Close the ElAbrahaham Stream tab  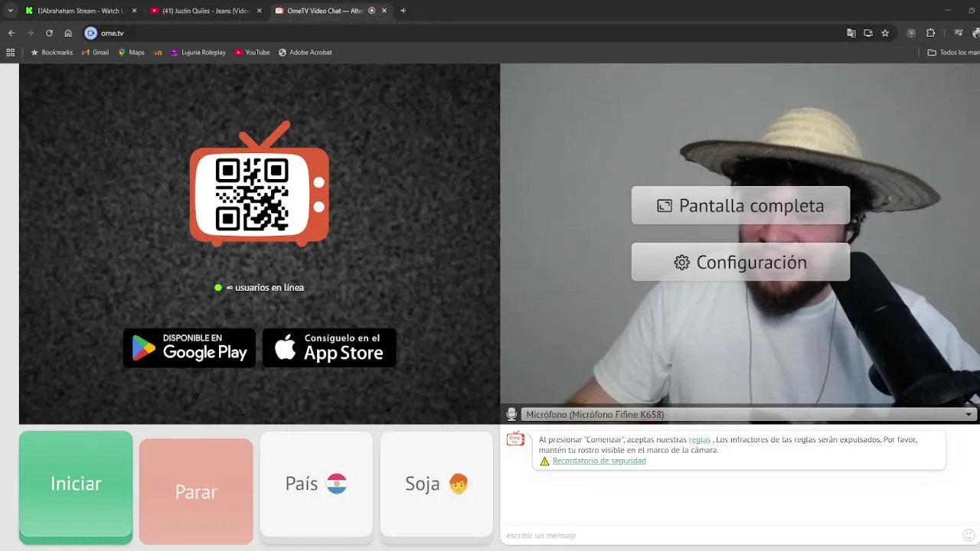tap(135, 11)
